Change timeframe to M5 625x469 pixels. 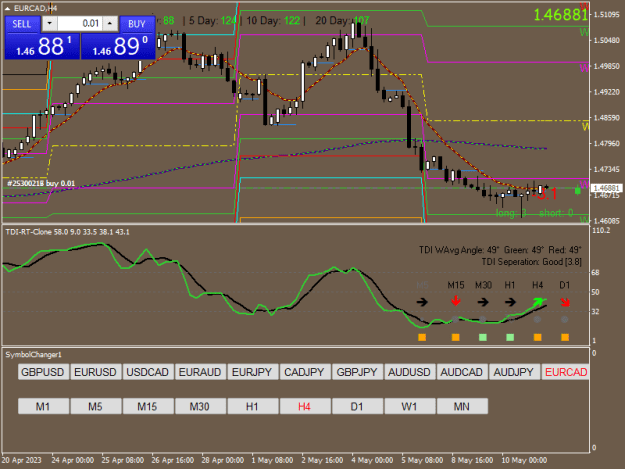95,406
